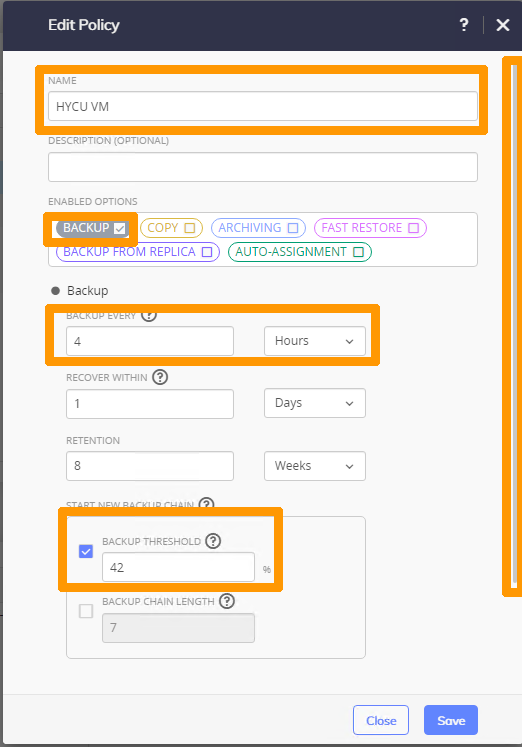This screenshot has width=522, height=747.
Task: Close the Edit Policy dialog with X
Action: coord(503,25)
